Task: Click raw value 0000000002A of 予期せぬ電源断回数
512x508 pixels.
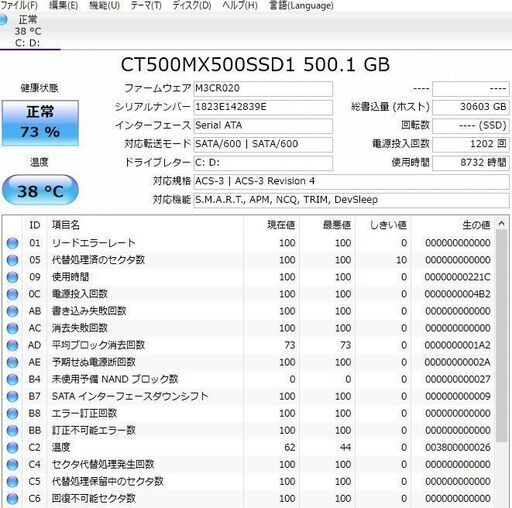Action: click(x=457, y=362)
